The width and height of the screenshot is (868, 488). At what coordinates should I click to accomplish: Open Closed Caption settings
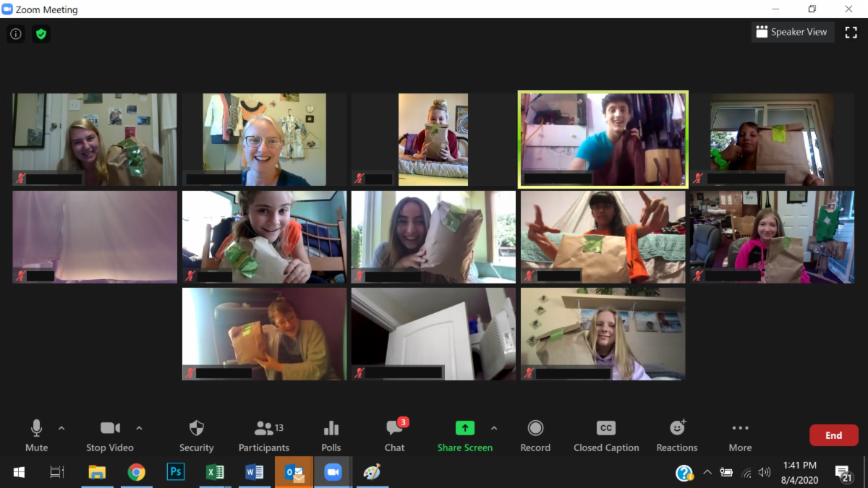click(606, 436)
